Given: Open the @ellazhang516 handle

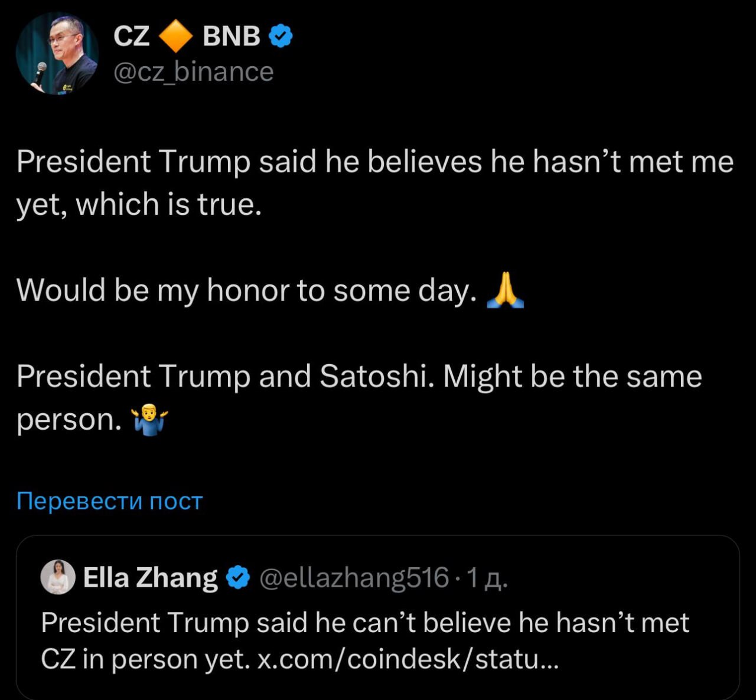Looking at the screenshot, I should (354, 577).
